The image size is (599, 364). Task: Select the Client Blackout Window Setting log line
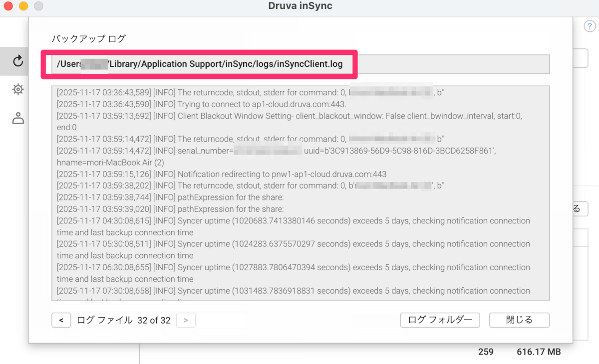coord(290,122)
